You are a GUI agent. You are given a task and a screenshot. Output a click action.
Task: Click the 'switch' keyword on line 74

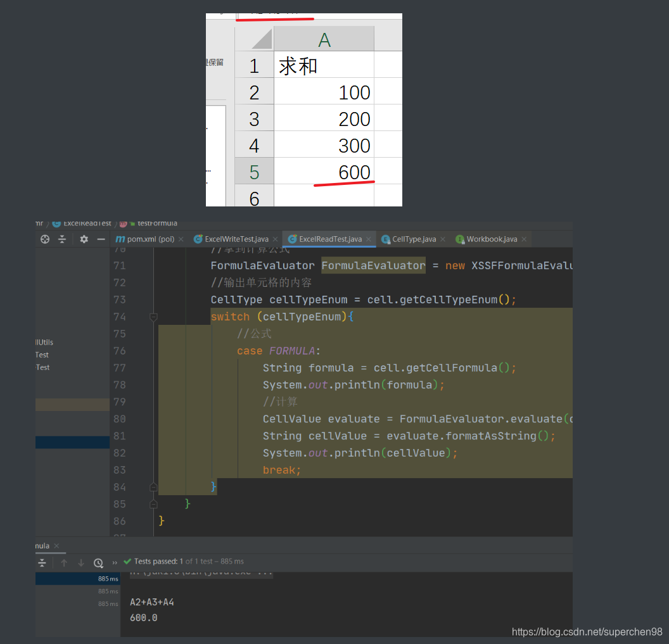click(x=230, y=317)
